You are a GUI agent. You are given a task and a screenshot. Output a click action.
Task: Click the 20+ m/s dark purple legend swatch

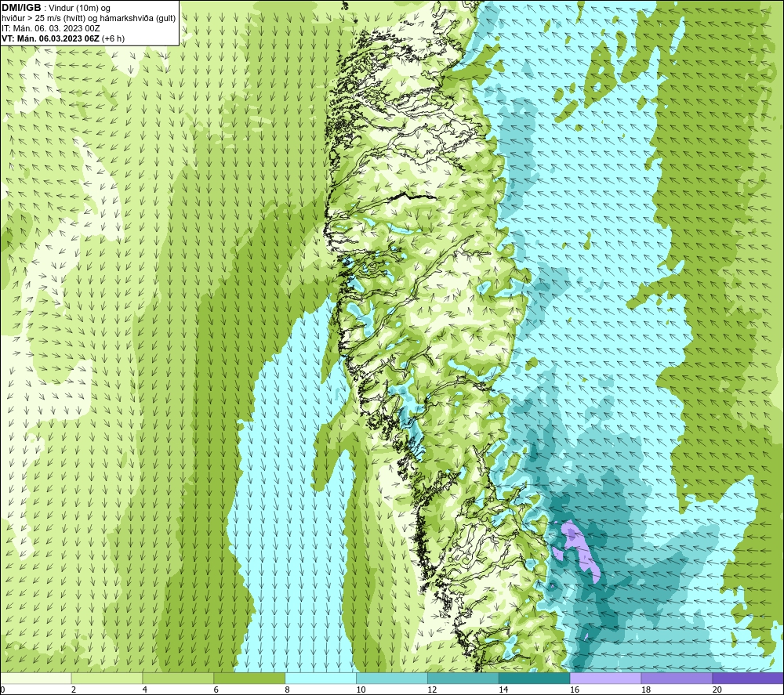[748, 678]
